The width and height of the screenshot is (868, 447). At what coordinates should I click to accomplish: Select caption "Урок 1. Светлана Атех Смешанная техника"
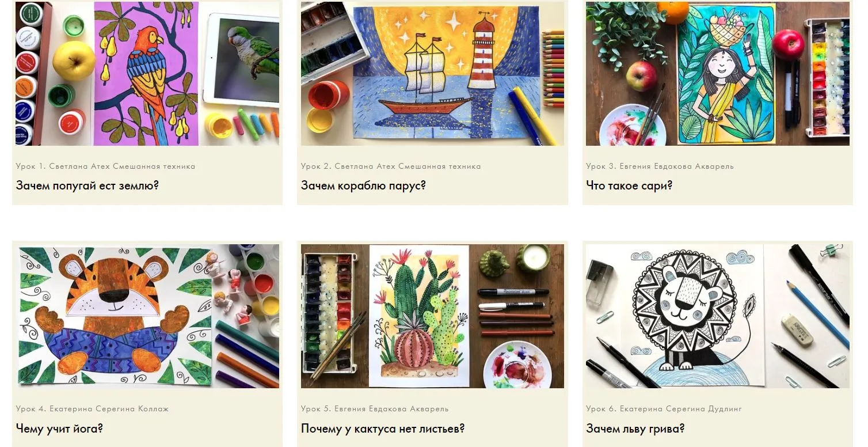coord(105,166)
